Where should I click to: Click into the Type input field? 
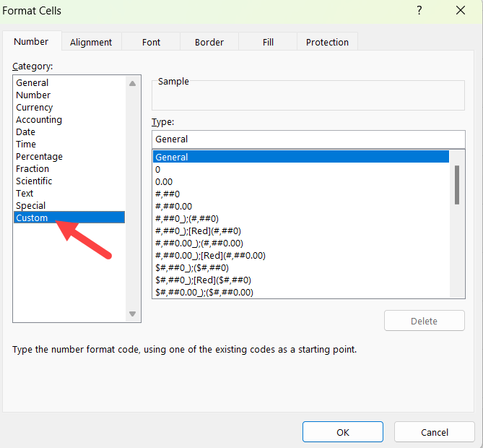tap(308, 139)
